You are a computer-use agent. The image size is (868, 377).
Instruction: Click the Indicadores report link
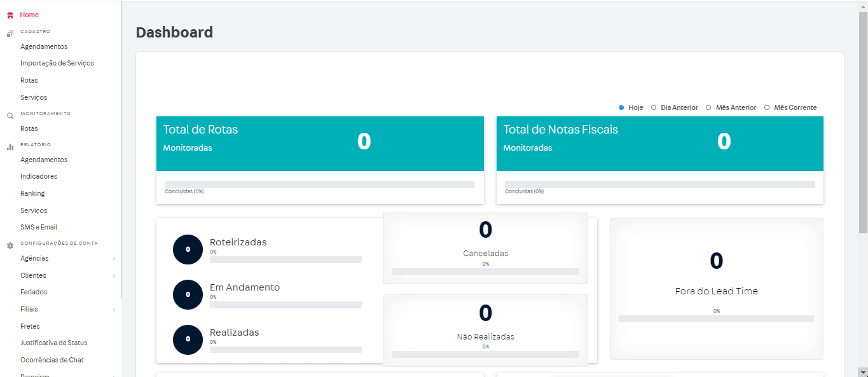coord(40,176)
